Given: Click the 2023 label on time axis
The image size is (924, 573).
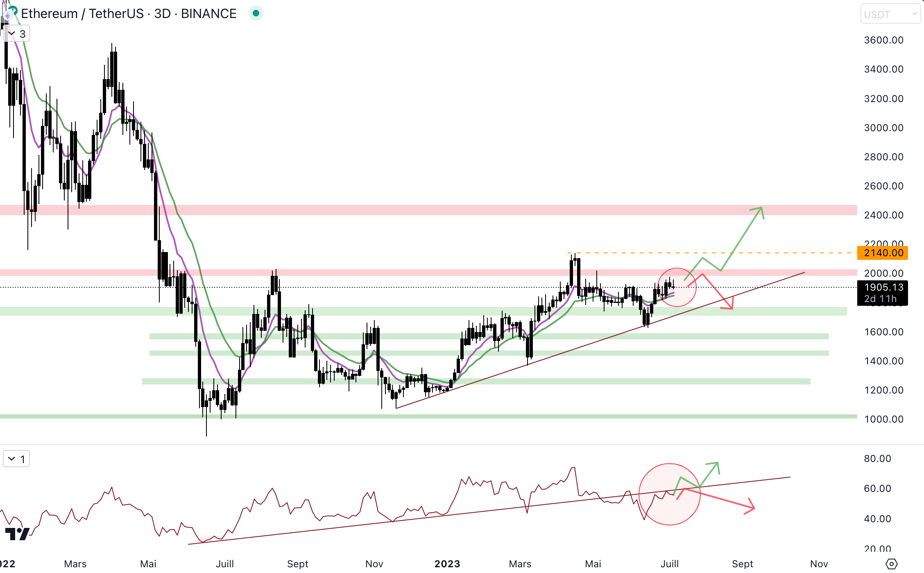Looking at the screenshot, I should point(447,564).
